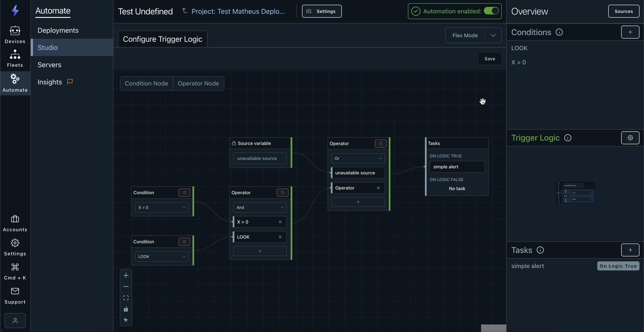The width and height of the screenshot is (644, 332).
Task: Add an Operator Node to canvas
Action: pyautogui.click(x=198, y=83)
